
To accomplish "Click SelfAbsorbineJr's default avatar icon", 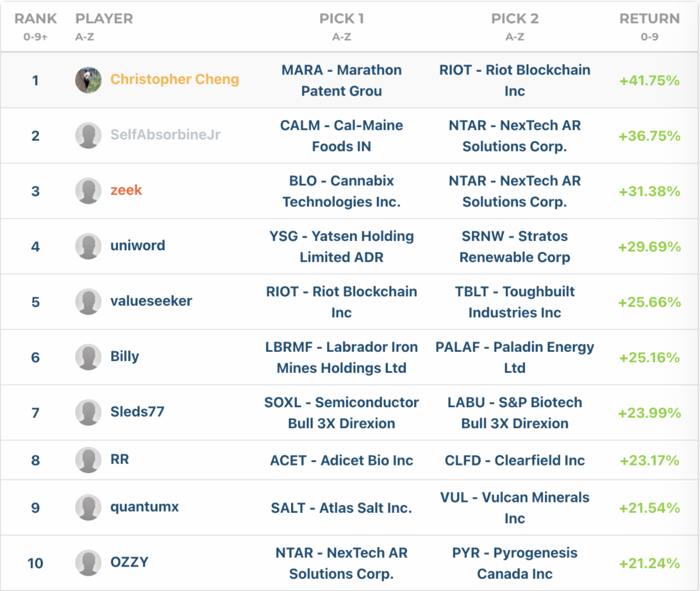I will tap(88, 135).
